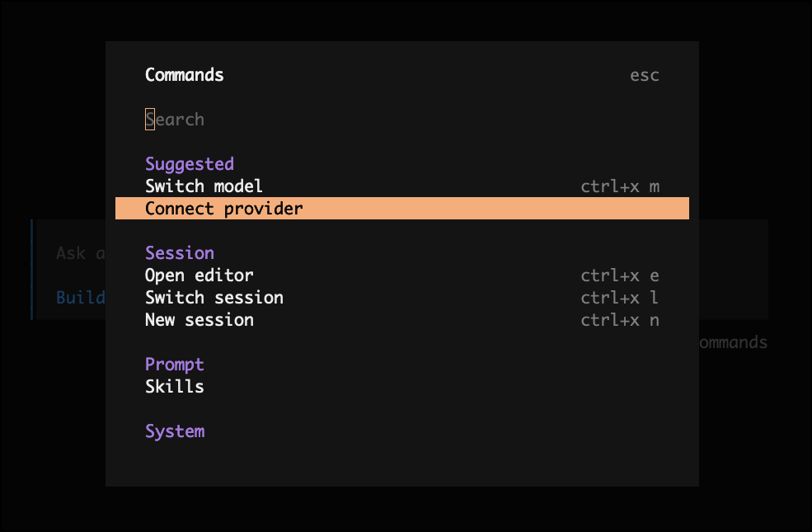Click the dimmed commands hint text
812x532 pixels.
pyautogui.click(x=734, y=342)
